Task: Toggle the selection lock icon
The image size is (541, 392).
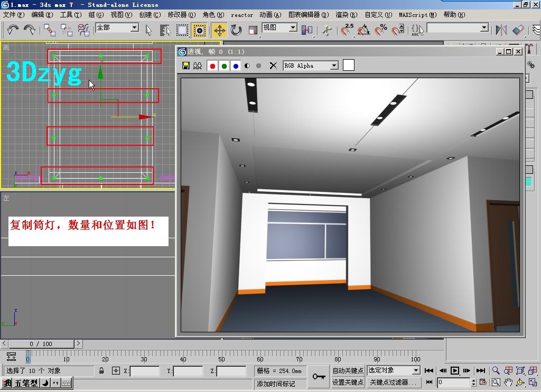Action: [101, 371]
